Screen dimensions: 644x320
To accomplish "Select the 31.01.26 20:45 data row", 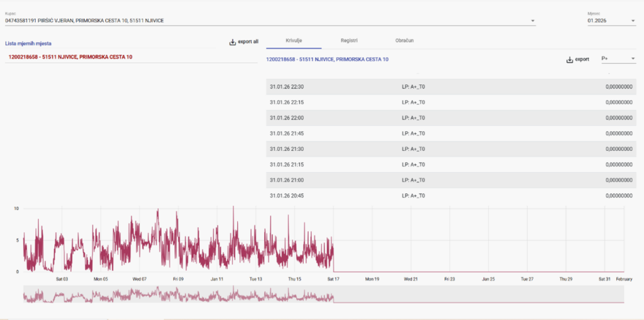I will tap(450, 196).
